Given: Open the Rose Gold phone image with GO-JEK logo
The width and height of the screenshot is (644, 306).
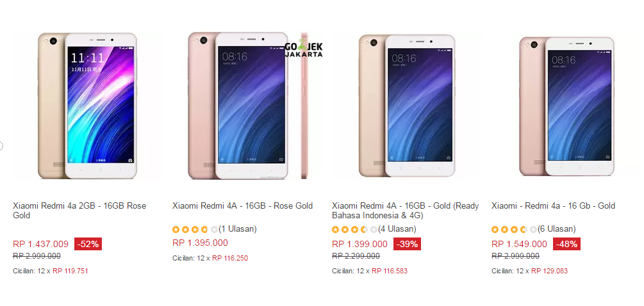Looking at the screenshot, I should tap(247, 106).
